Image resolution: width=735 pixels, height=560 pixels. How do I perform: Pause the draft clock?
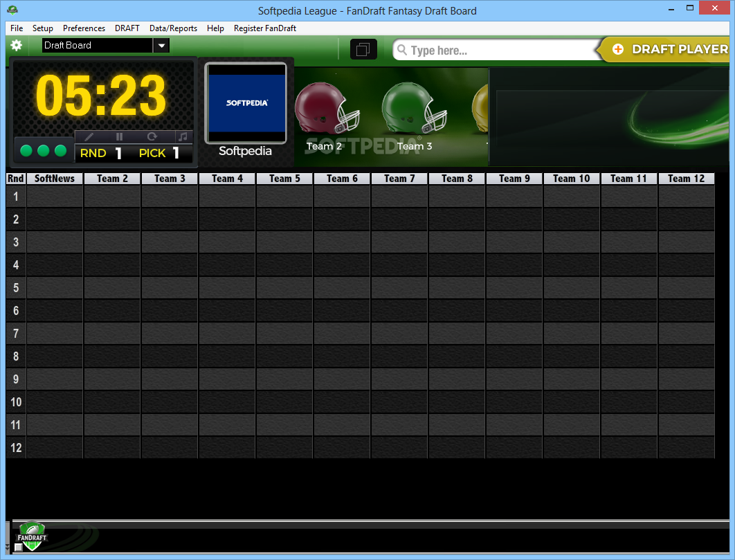tap(120, 136)
